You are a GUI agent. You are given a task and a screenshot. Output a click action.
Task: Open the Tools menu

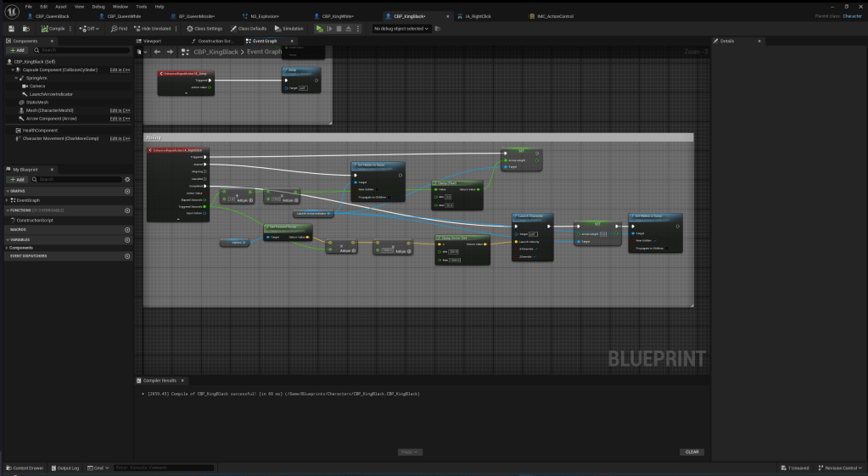[x=141, y=6]
